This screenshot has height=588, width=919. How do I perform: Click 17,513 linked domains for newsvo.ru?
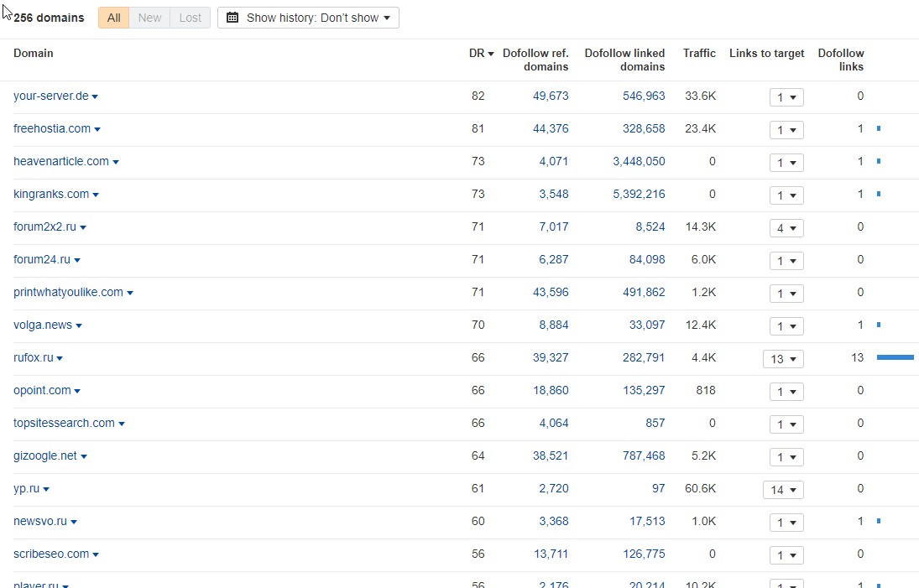(647, 521)
